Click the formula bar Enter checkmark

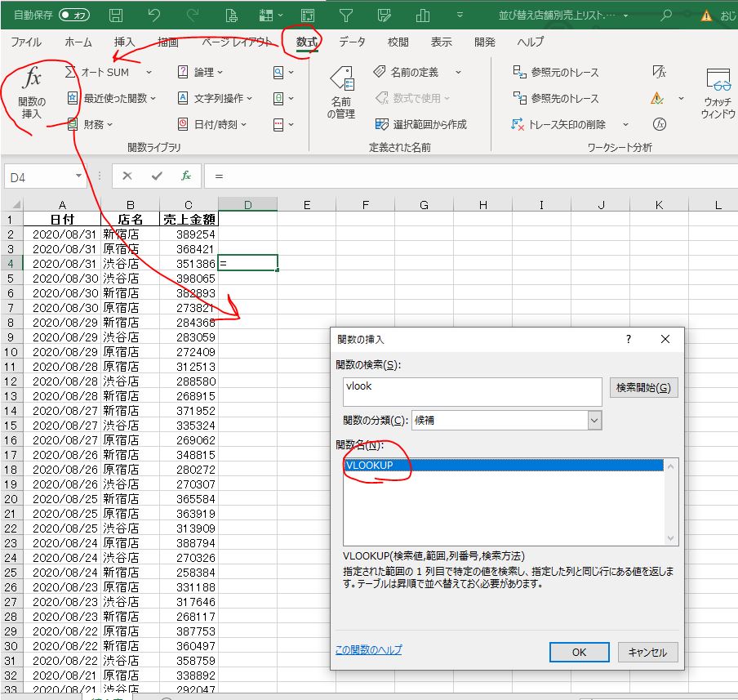click(x=157, y=176)
